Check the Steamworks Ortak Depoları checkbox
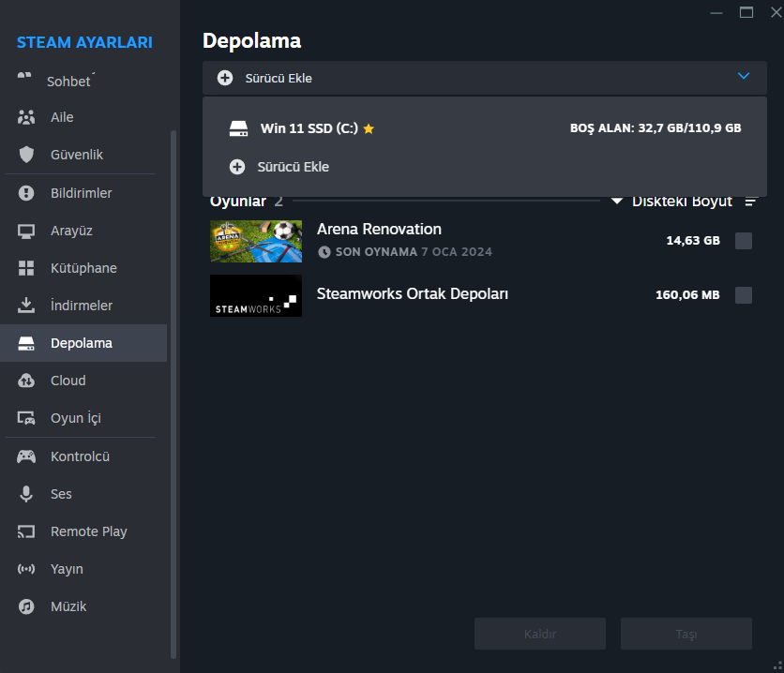Image resolution: width=784 pixels, height=673 pixels. pos(744,294)
